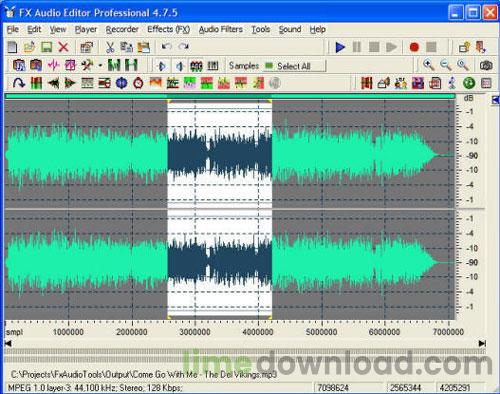Screen dimensions: 500x394
Task: Click the left-pointing dark arrow effect icon
Action: [x=53, y=83]
